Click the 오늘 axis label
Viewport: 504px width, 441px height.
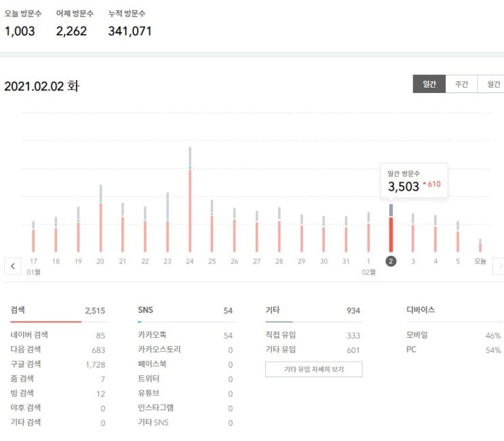(480, 261)
